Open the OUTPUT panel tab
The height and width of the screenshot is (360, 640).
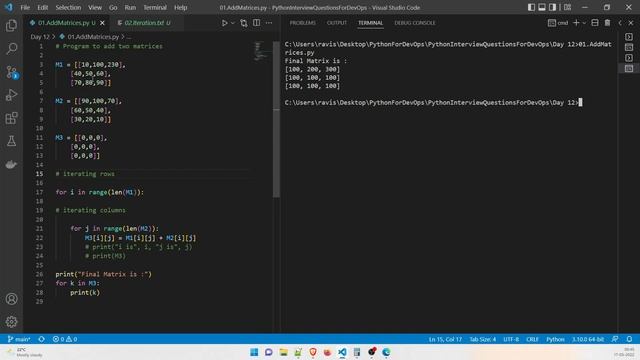coord(337,23)
